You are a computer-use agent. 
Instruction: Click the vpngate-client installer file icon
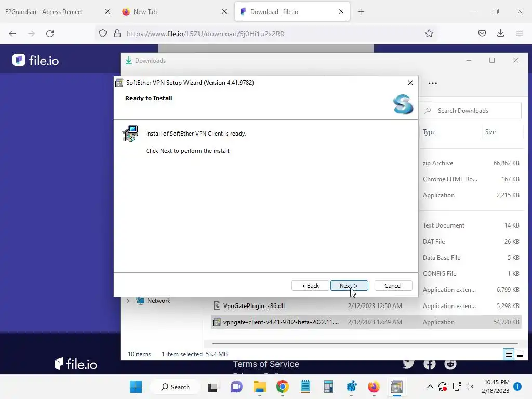(217, 322)
